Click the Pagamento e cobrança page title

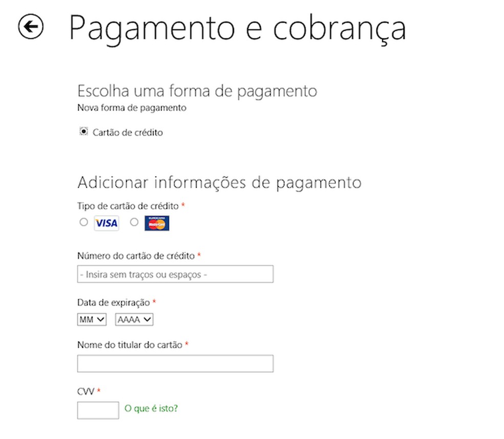238,28
